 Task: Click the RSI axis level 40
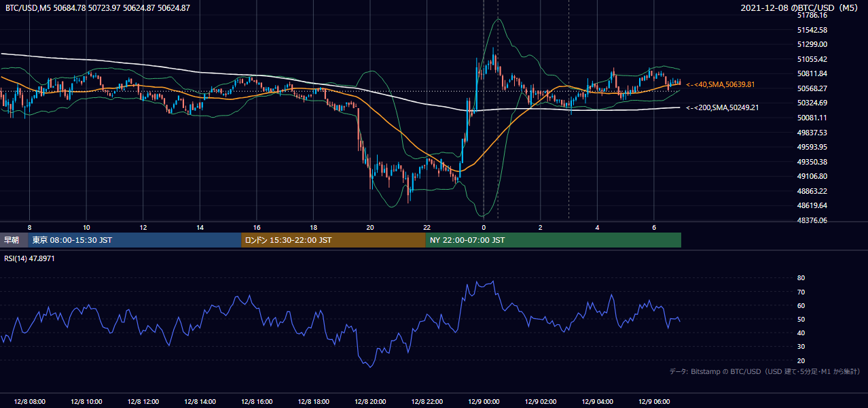click(801, 333)
